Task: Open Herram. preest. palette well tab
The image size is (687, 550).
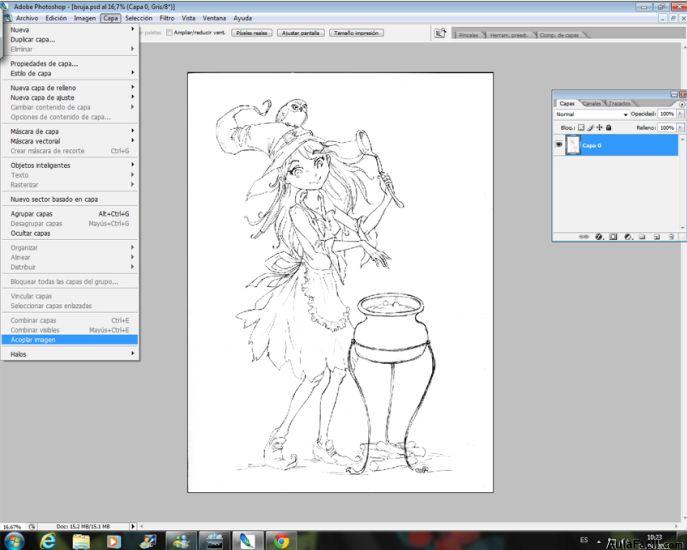Action: tap(508, 35)
